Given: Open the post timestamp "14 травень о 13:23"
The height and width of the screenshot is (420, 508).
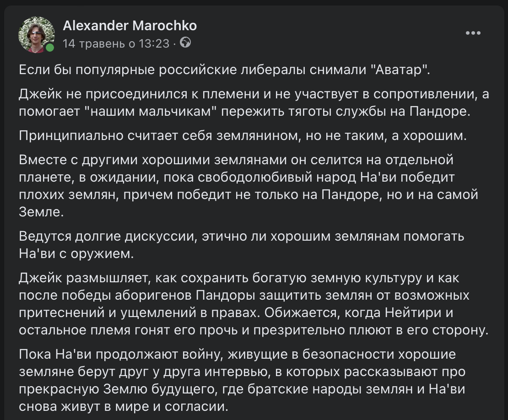Looking at the screenshot, I should point(116,43).
